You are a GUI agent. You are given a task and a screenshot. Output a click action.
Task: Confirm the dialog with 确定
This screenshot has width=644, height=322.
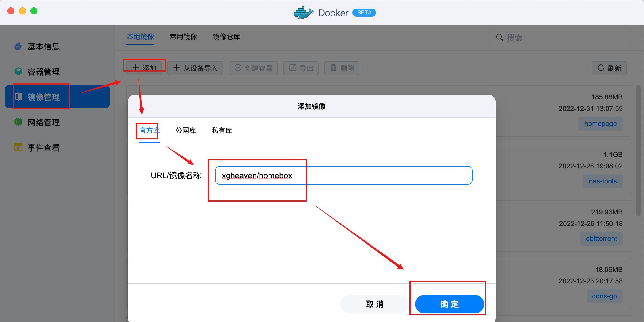[x=449, y=304]
